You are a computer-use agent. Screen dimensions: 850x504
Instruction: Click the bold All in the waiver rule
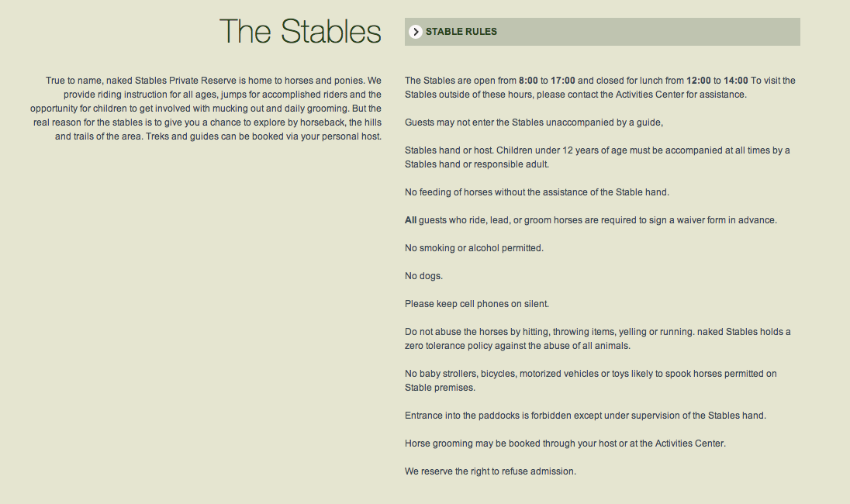coord(409,219)
